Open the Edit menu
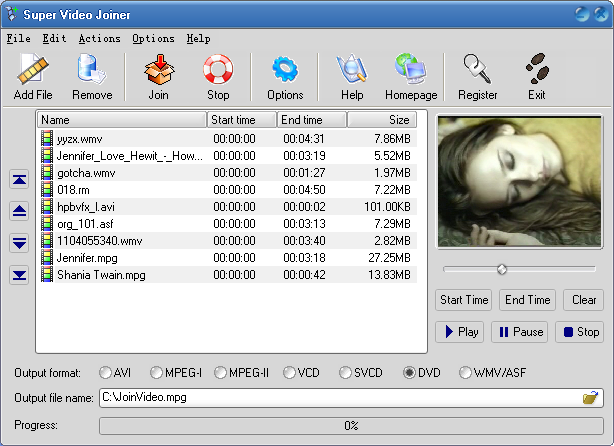The image size is (614, 446). (x=54, y=38)
